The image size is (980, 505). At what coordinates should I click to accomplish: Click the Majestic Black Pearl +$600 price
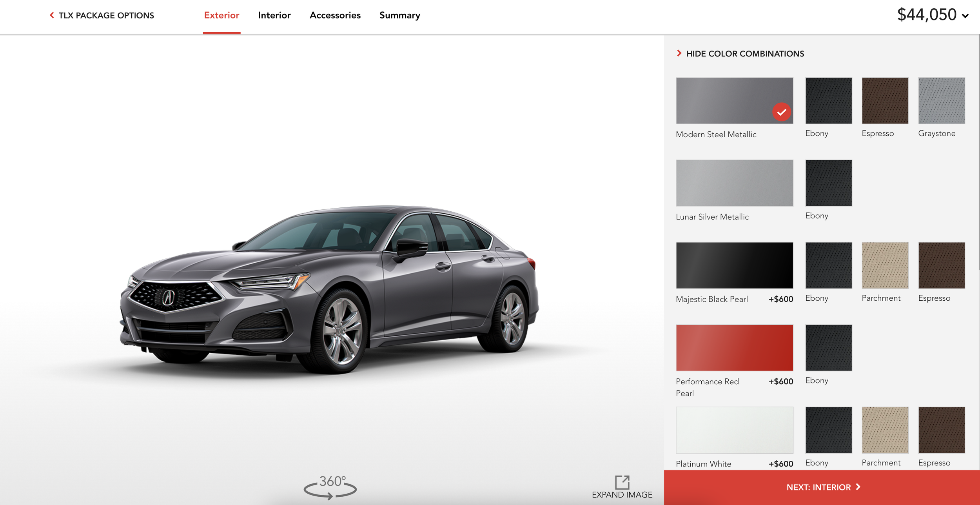tap(781, 299)
